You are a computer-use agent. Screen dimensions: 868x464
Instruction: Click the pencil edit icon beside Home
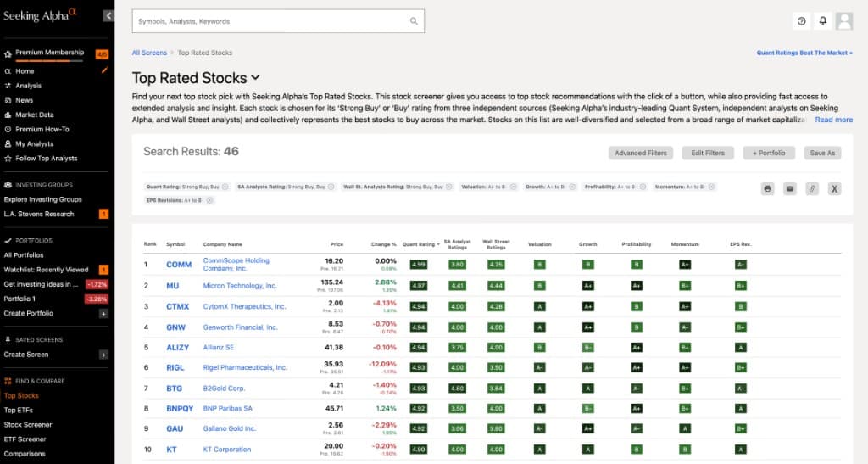click(x=104, y=70)
